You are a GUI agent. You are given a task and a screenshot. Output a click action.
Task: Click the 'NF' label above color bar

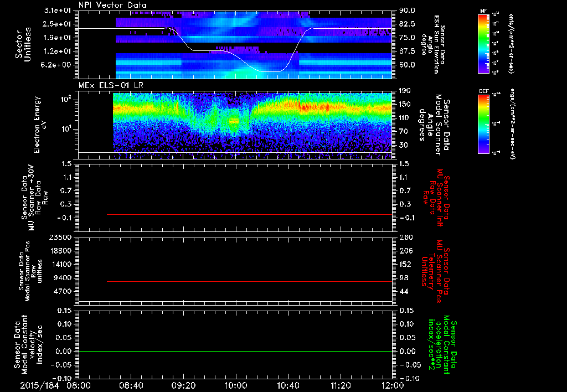pyautogui.click(x=483, y=11)
